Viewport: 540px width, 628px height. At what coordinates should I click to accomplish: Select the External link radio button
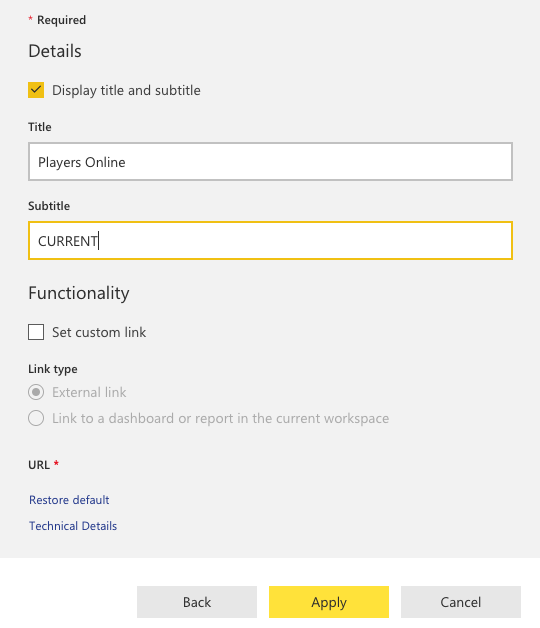click(36, 392)
